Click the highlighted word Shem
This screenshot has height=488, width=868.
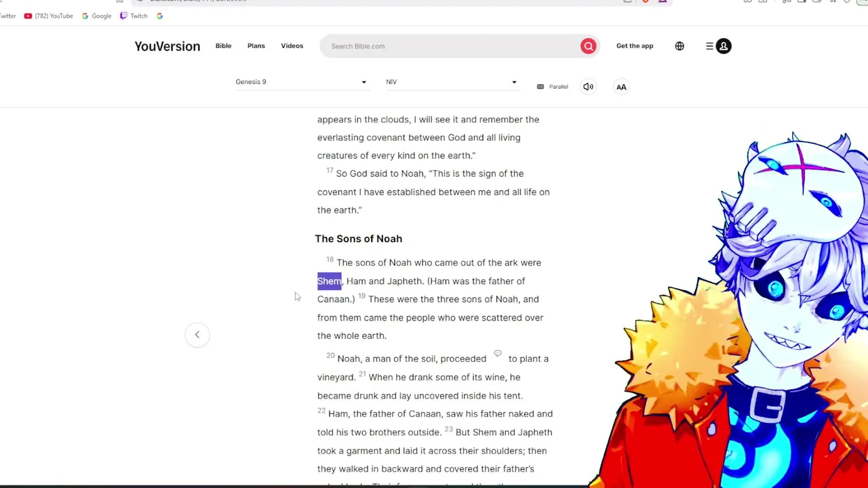click(329, 281)
